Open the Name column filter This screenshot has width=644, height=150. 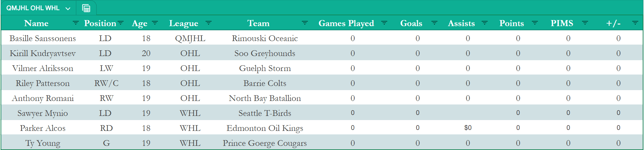75,23
